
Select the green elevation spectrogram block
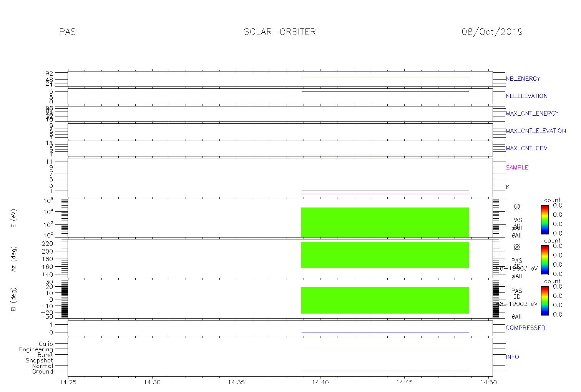385,300
